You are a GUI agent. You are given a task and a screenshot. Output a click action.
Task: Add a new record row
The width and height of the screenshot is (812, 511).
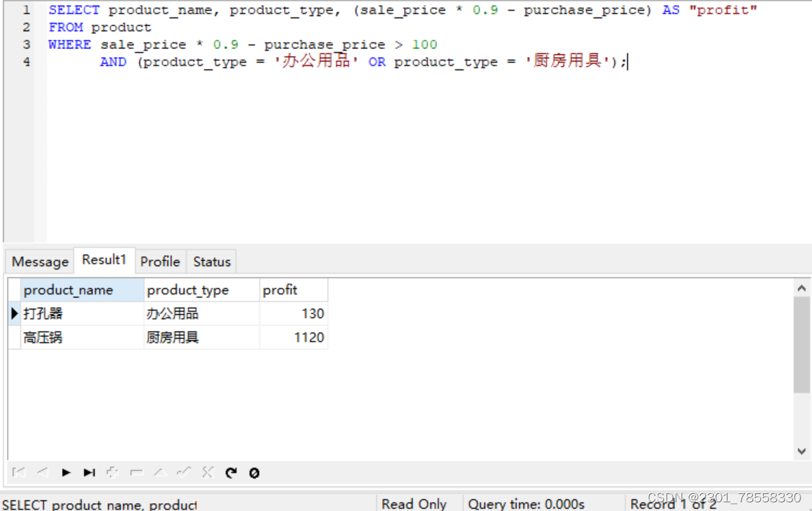coord(112,473)
